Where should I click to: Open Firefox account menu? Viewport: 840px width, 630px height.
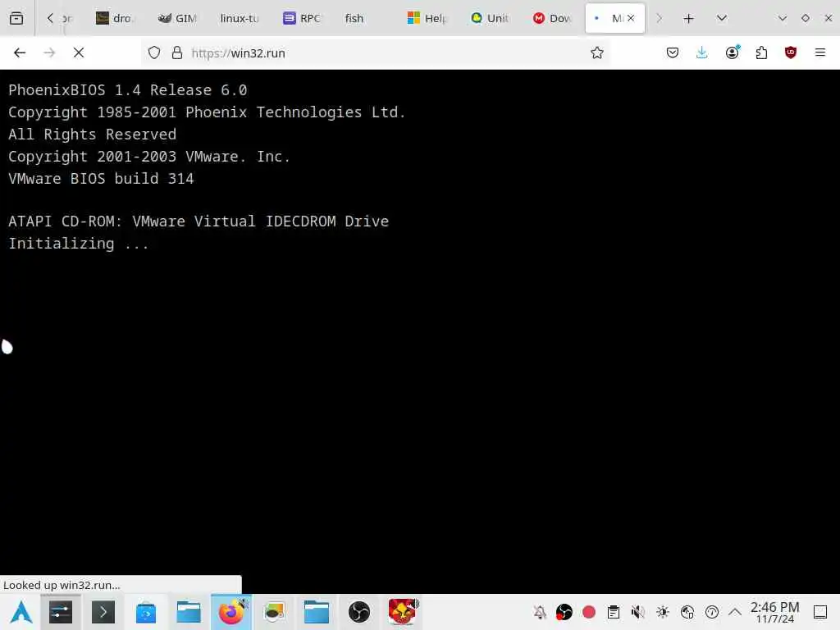click(x=732, y=52)
